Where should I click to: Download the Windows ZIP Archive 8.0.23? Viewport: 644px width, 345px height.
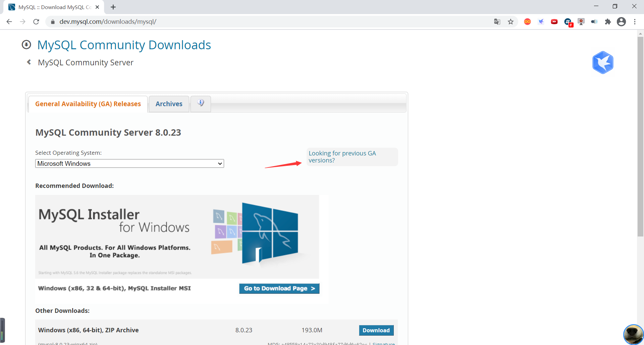tap(376, 330)
